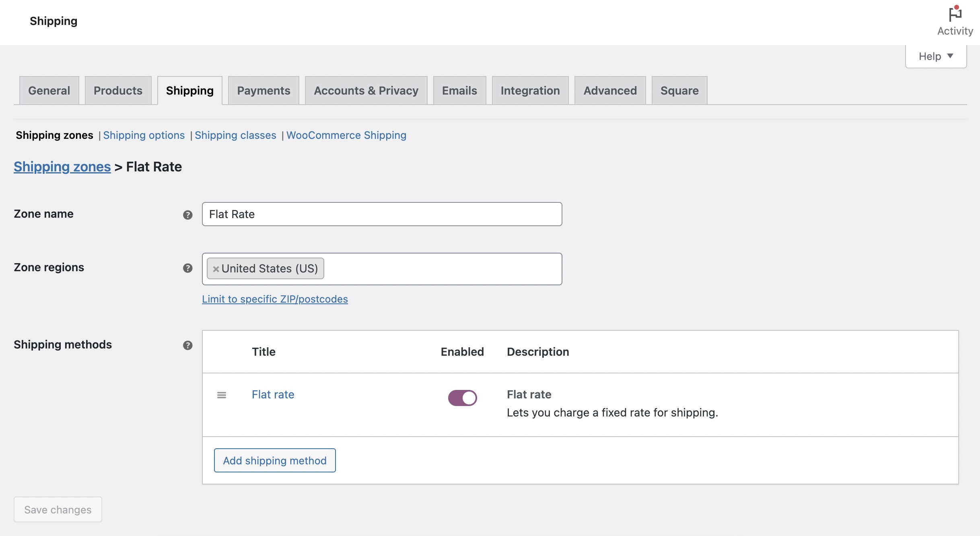Screen dimensions: 980x536
Task: Click 'Lets you charge a fixed rate' text
Action: (612, 412)
